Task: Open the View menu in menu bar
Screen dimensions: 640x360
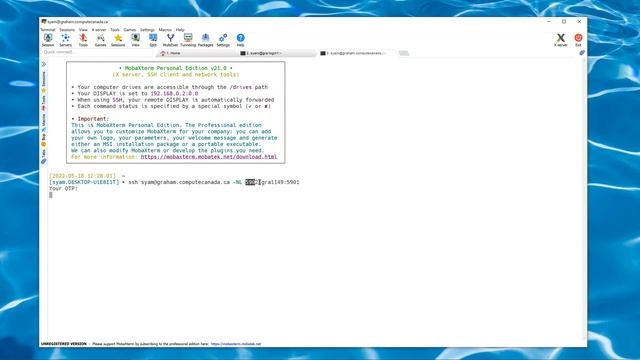Action: (x=83, y=30)
